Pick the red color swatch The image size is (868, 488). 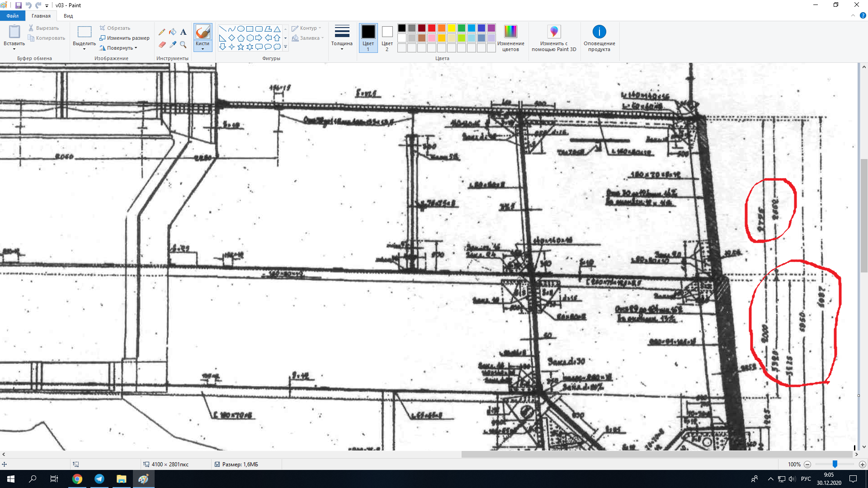432,28
